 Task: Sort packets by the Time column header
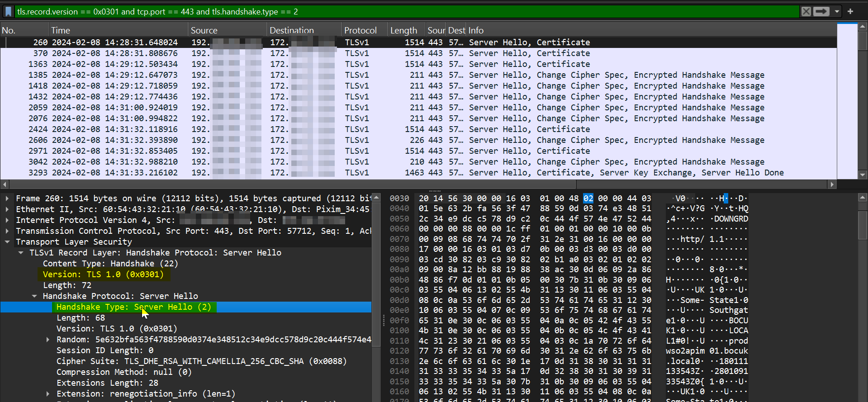pyautogui.click(x=61, y=30)
